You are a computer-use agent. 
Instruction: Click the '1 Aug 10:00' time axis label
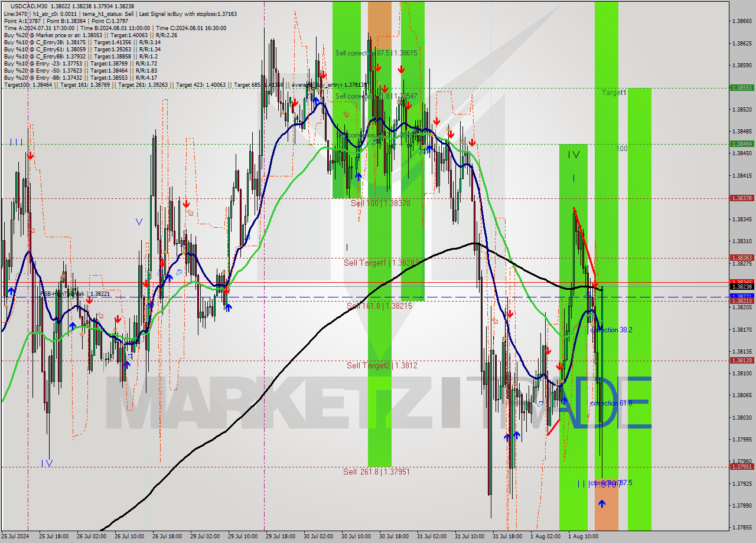582,537
